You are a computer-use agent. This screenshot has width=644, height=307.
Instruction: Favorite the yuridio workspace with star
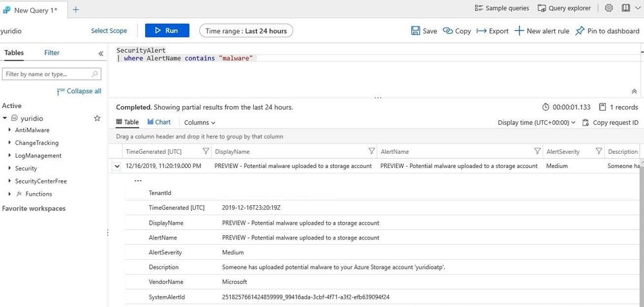click(x=97, y=118)
